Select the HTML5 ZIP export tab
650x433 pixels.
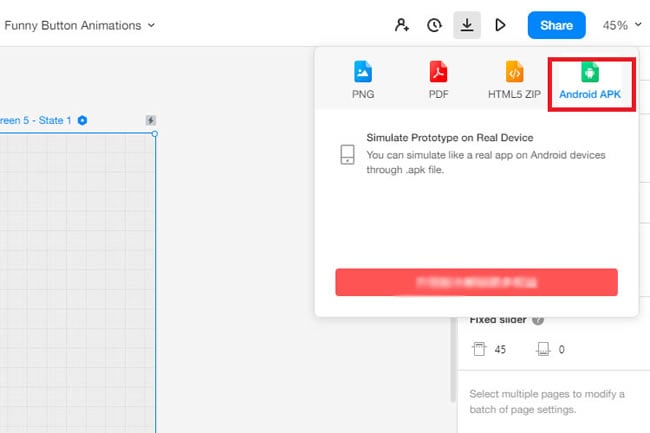514,80
